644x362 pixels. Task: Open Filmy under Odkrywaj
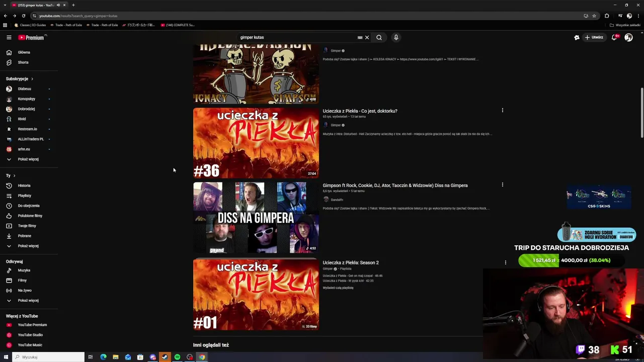click(x=22, y=281)
